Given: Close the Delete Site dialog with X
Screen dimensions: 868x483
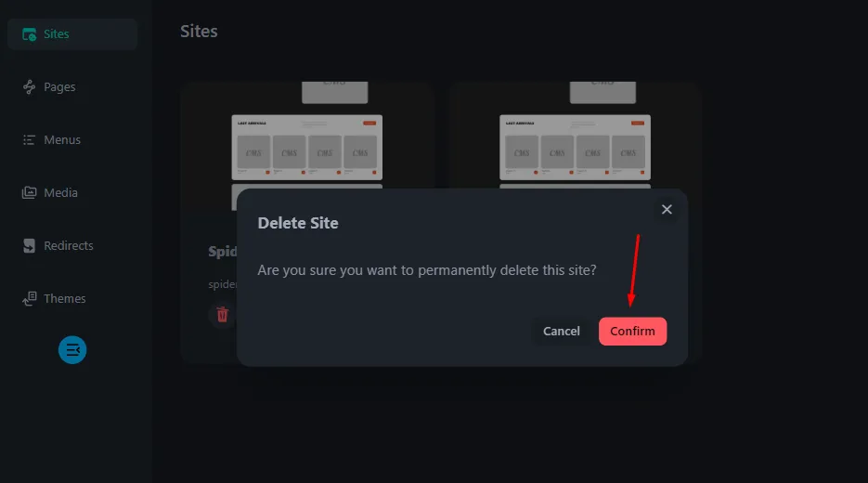Looking at the screenshot, I should pyautogui.click(x=667, y=209).
